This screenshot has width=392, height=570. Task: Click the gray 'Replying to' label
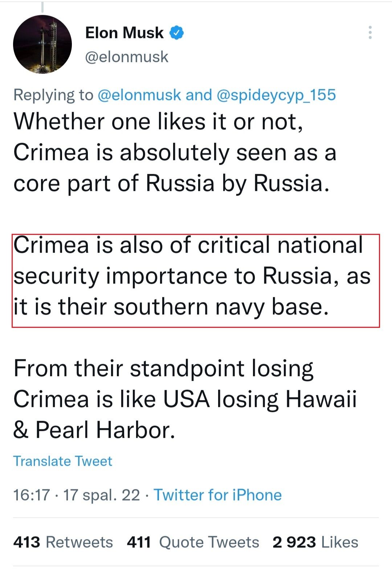pos(53,95)
